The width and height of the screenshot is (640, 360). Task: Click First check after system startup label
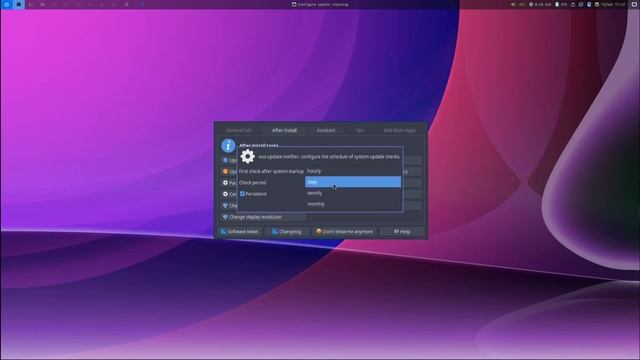[271, 171]
